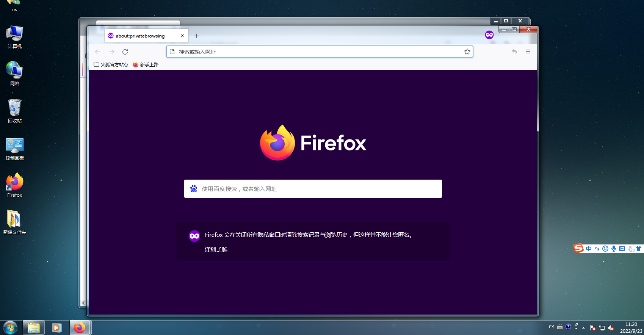Image resolution: width=644 pixels, height=335 pixels.
Task: Select the Firefox desktop shortcut
Action: (x=15, y=185)
